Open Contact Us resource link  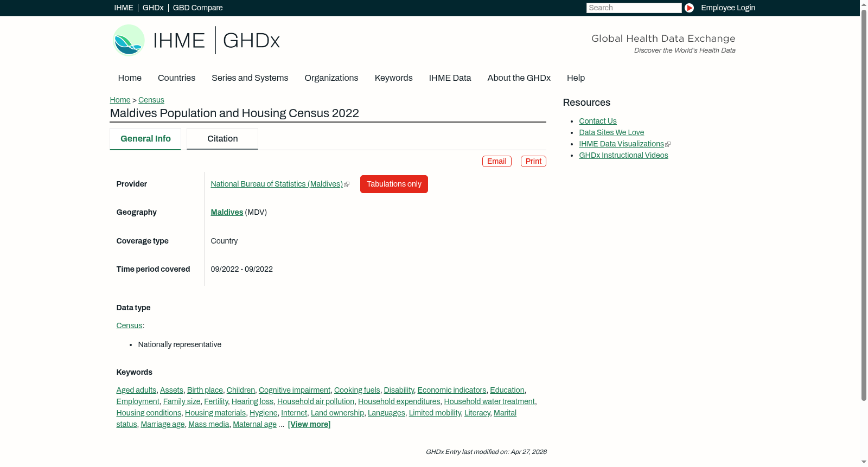598,121
